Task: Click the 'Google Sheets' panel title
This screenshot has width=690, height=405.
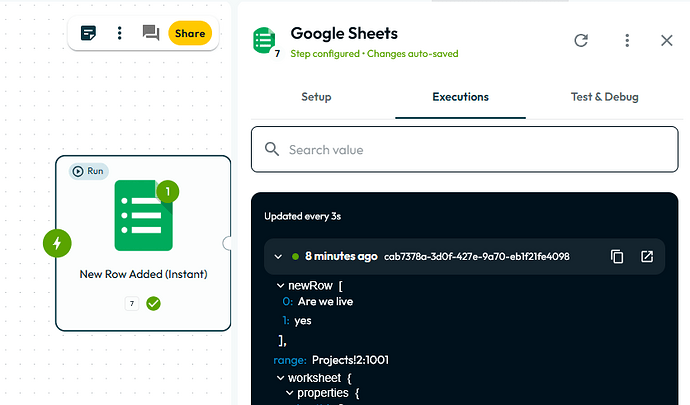Action: point(344,33)
